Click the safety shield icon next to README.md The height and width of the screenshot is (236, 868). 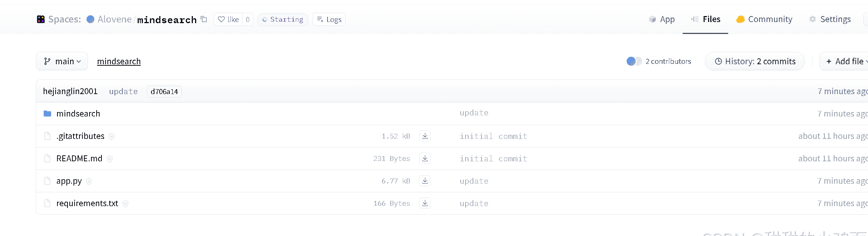click(110, 159)
